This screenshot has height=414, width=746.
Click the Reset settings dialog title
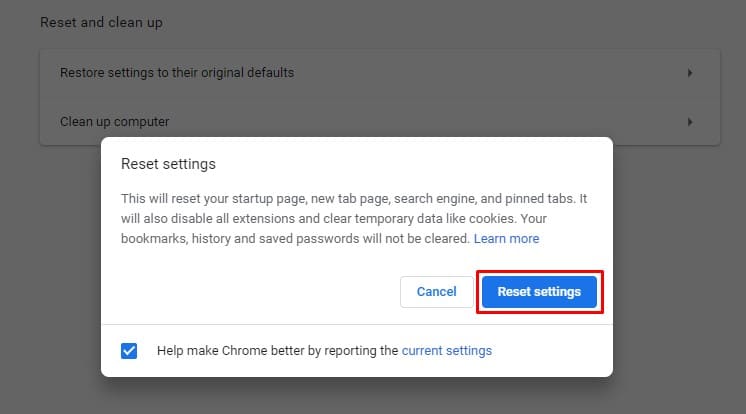tap(168, 163)
